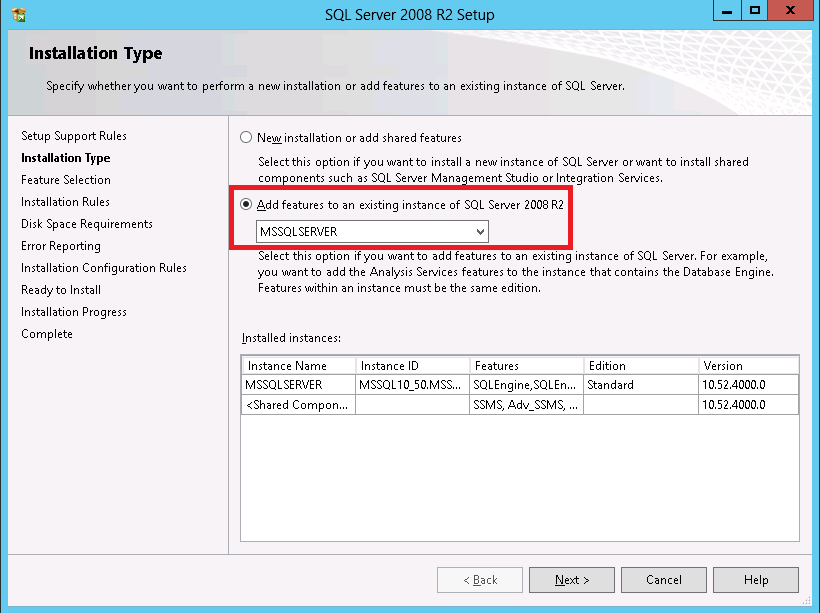Viewport: 820px width, 613px height.
Task: Click Installation Configuration Rules step
Action: tap(104, 268)
